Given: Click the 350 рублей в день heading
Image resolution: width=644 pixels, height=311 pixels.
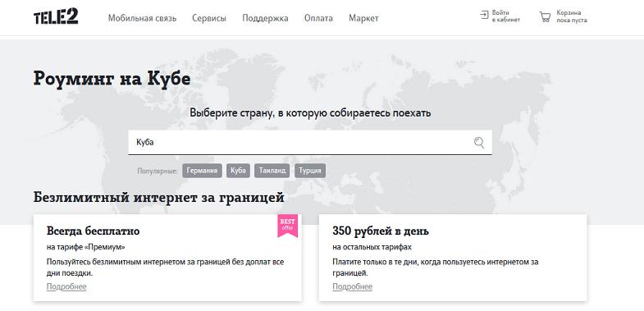Looking at the screenshot, I should [381, 231].
